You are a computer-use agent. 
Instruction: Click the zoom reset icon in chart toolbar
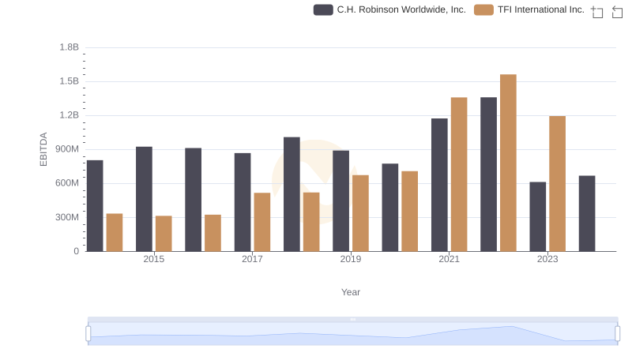point(617,12)
